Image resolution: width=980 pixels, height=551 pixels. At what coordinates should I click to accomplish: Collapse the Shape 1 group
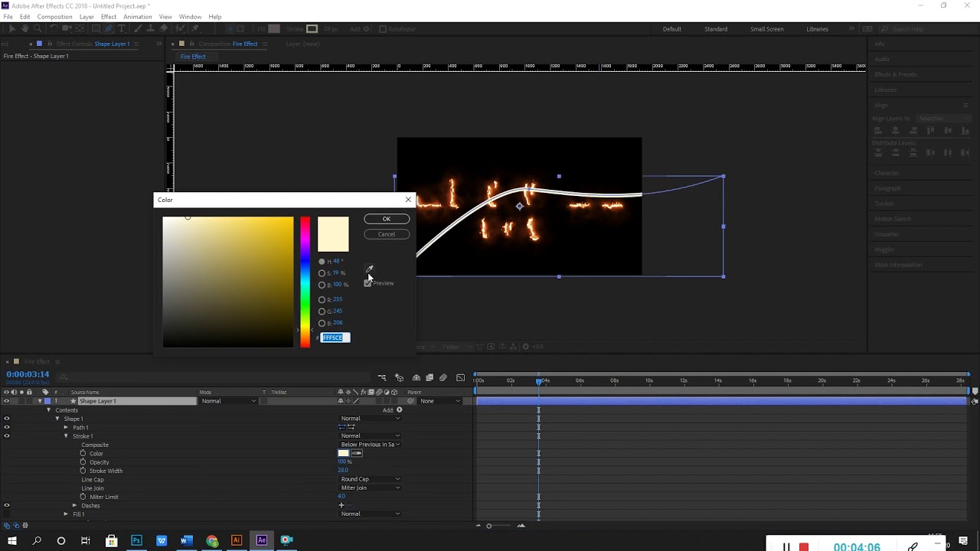pos(57,419)
